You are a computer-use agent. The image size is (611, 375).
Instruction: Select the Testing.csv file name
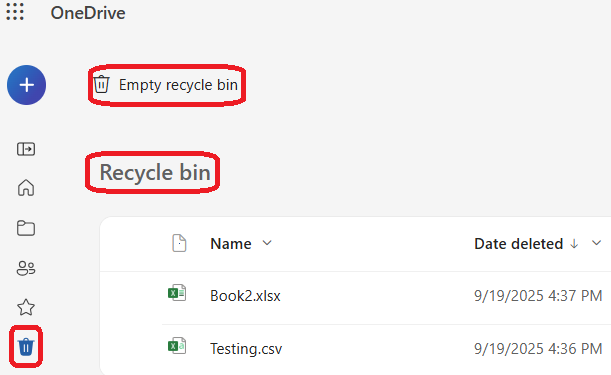(246, 348)
